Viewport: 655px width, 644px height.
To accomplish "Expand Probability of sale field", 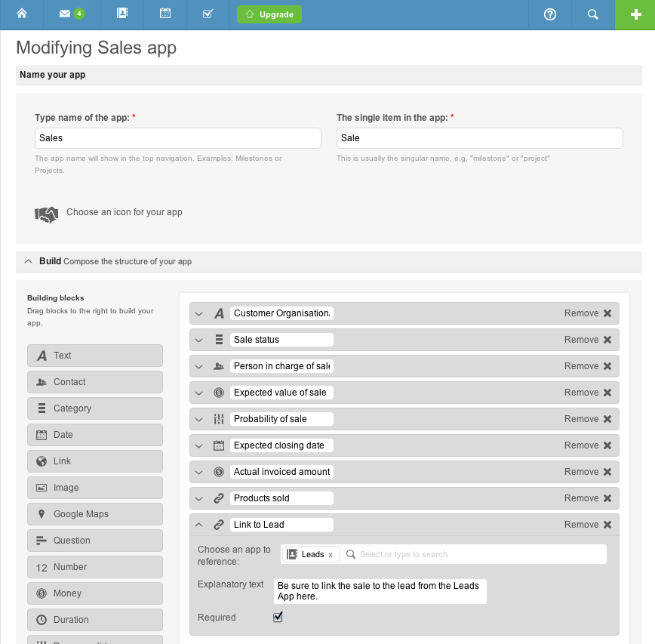I will pyautogui.click(x=199, y=419).
